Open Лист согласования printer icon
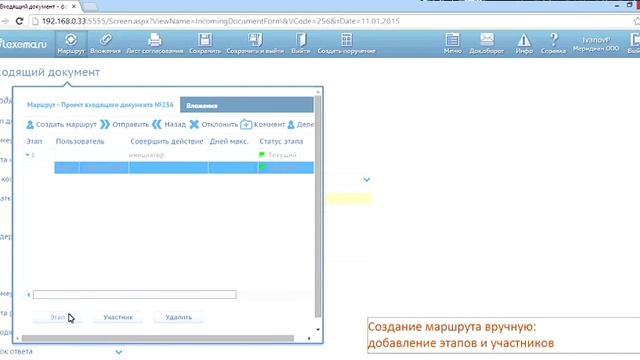This screenshot has height=360, width=640. (x=155, y=44)
